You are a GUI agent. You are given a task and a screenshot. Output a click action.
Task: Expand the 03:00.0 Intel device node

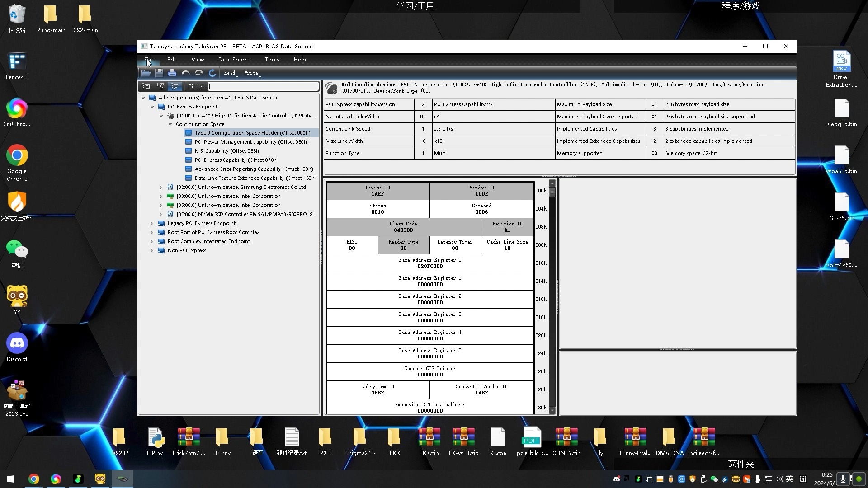coord(161,196)
